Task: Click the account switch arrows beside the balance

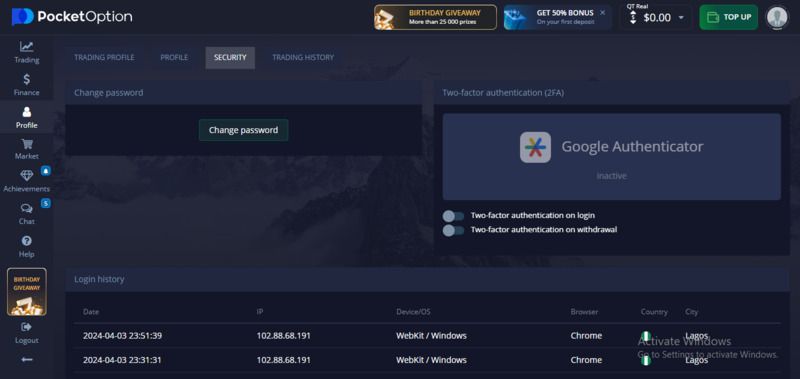Action: click(633, 18)
